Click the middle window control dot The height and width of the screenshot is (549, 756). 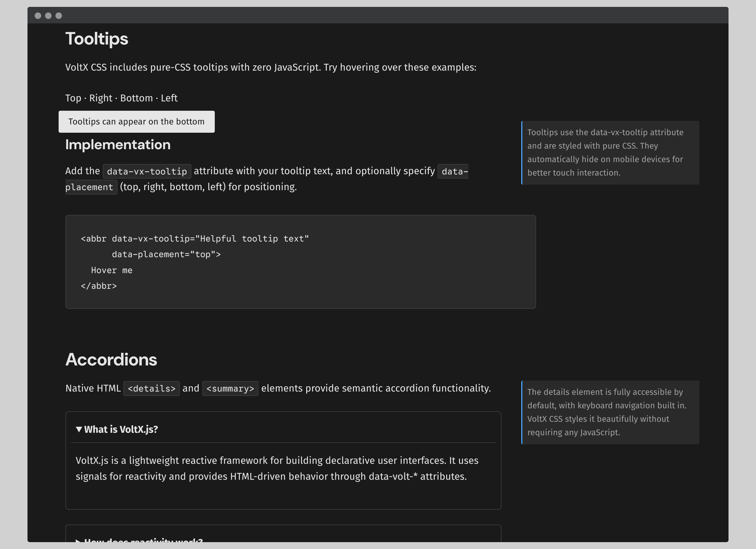click(x=48, y=16)
